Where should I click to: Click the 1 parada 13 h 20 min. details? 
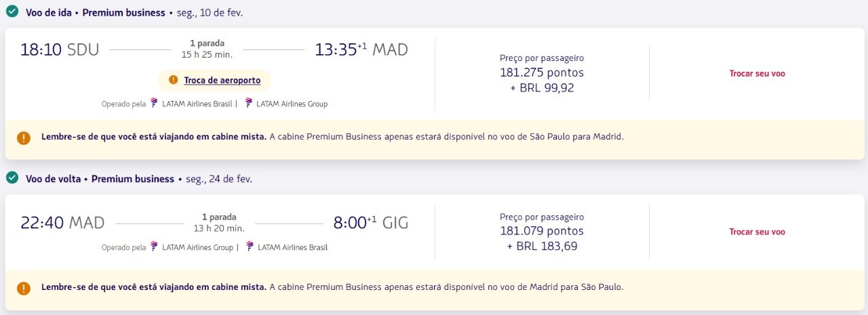pos(218,223)
